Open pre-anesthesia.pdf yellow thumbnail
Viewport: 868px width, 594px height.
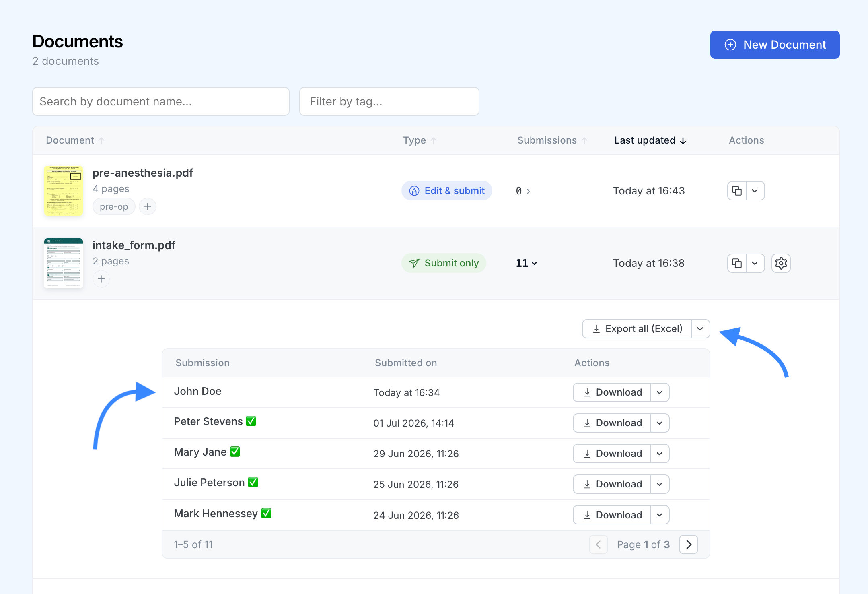click(x=64, y=191)
